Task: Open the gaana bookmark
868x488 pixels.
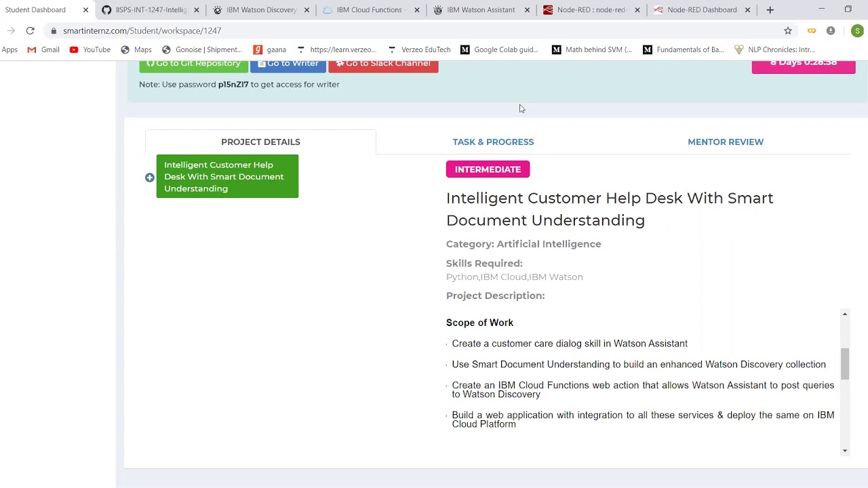Action: tap(270, 49)
